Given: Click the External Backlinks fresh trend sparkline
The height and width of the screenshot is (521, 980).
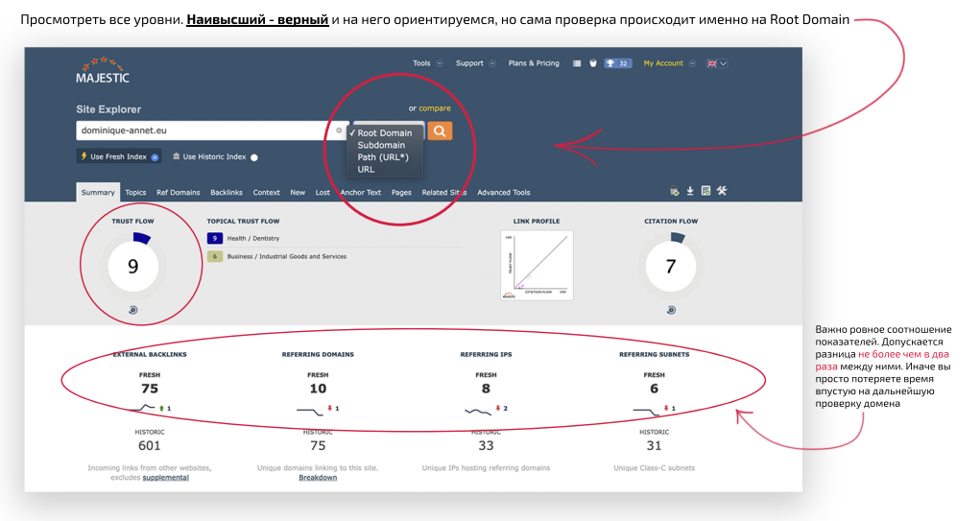Looking at the screenshot, I should 142,409.
